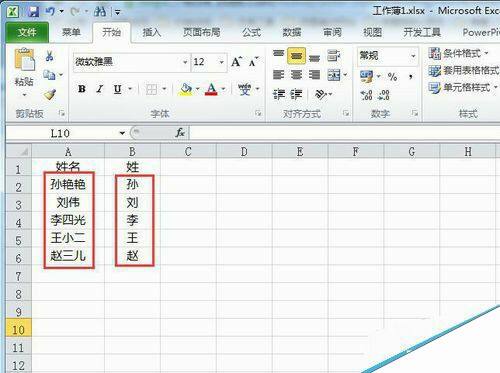Click the 文件 file button
The image size is (500, 373).
(27, 32)
